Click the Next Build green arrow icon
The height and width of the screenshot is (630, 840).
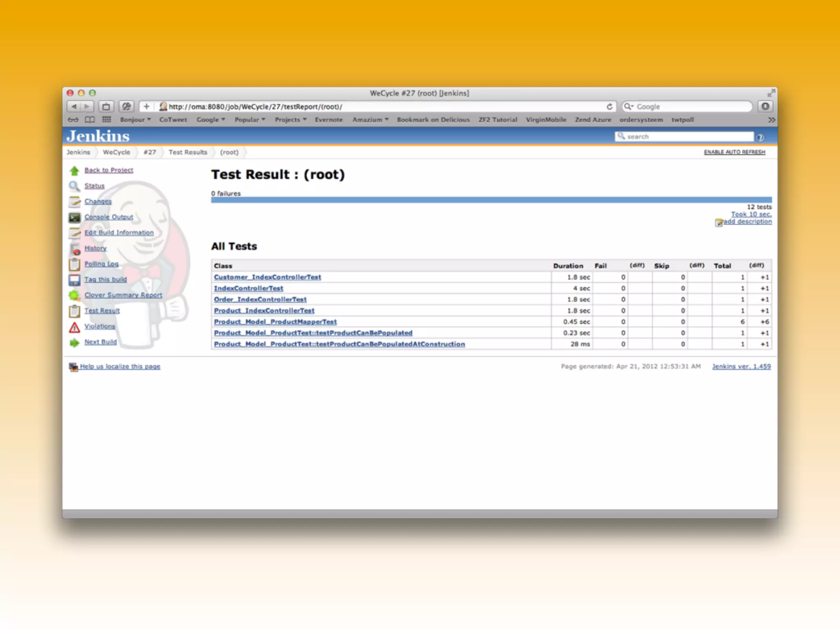click(74, 342)
